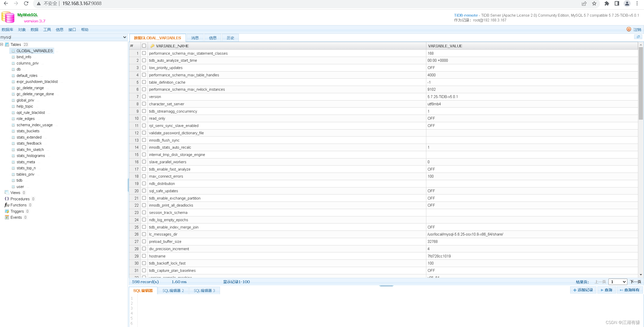Viewport: 644px width, 327px height.
Task: Click the MyWebSQL logo icon
Action: [8, 17]
